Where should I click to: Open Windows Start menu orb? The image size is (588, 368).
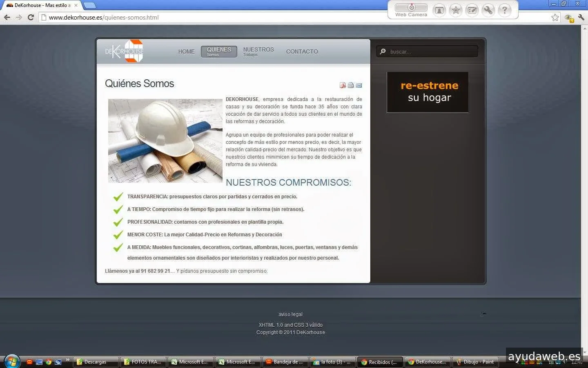[11, 361]
